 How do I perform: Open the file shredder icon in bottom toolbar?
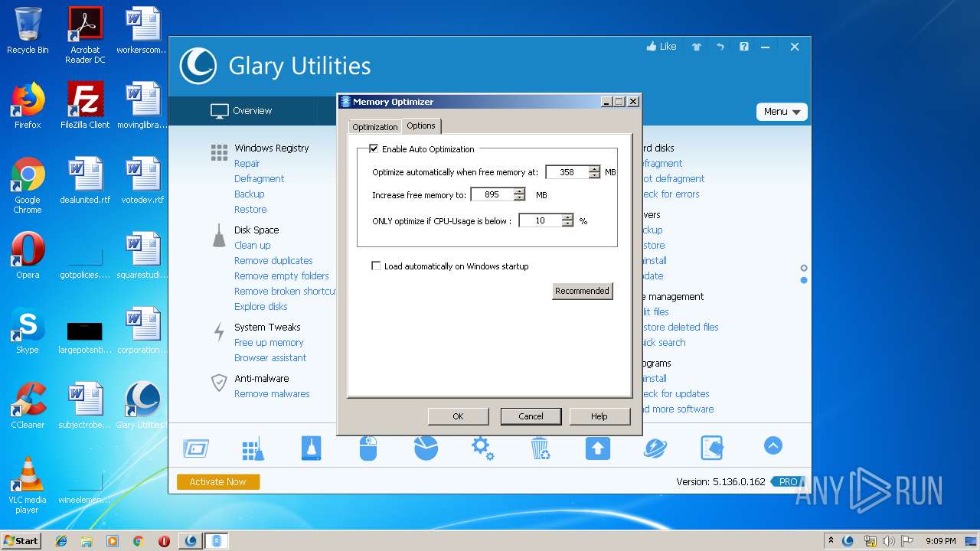point(712,448)
